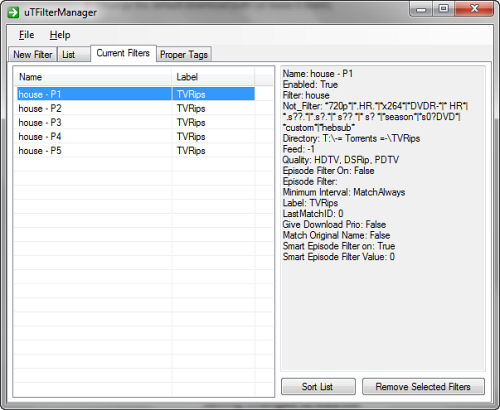Select the house - P3 filter row
The image size is (500, 410).
136,122
